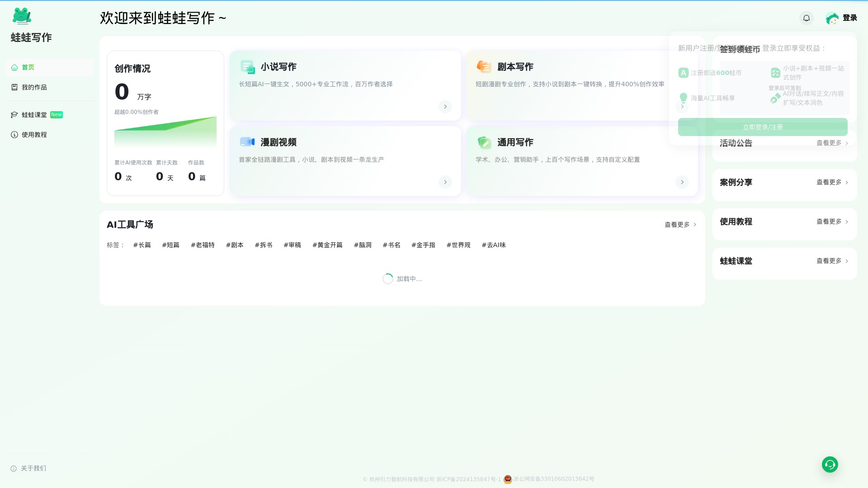
Task: Click the 我的作品 bookmark icon
Action: tap(14, 87)
